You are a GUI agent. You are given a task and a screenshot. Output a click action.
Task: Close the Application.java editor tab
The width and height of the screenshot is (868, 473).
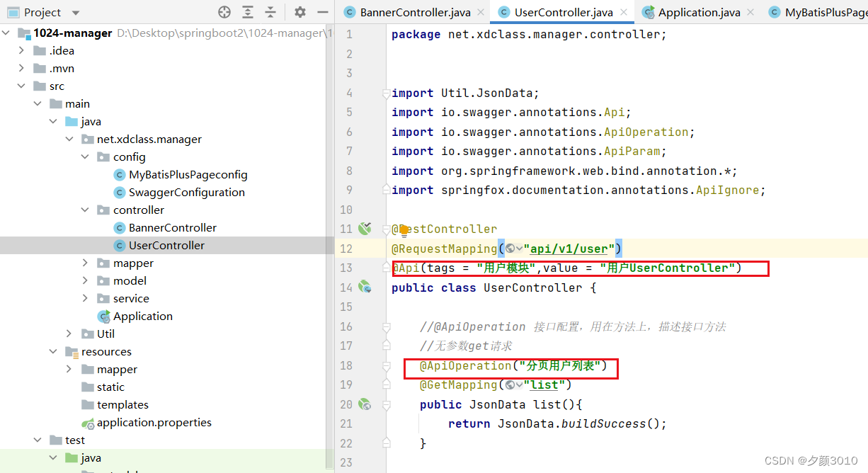tap(750, 12)
